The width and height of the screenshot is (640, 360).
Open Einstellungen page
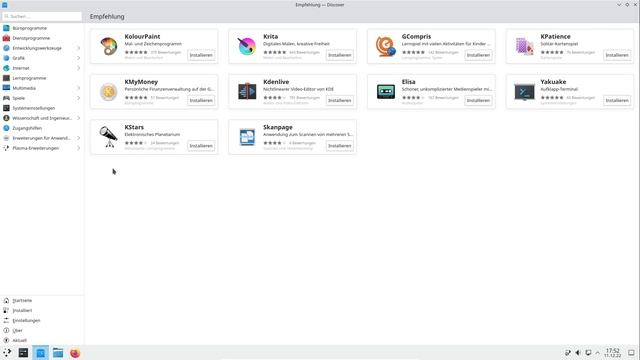(42, 320)
